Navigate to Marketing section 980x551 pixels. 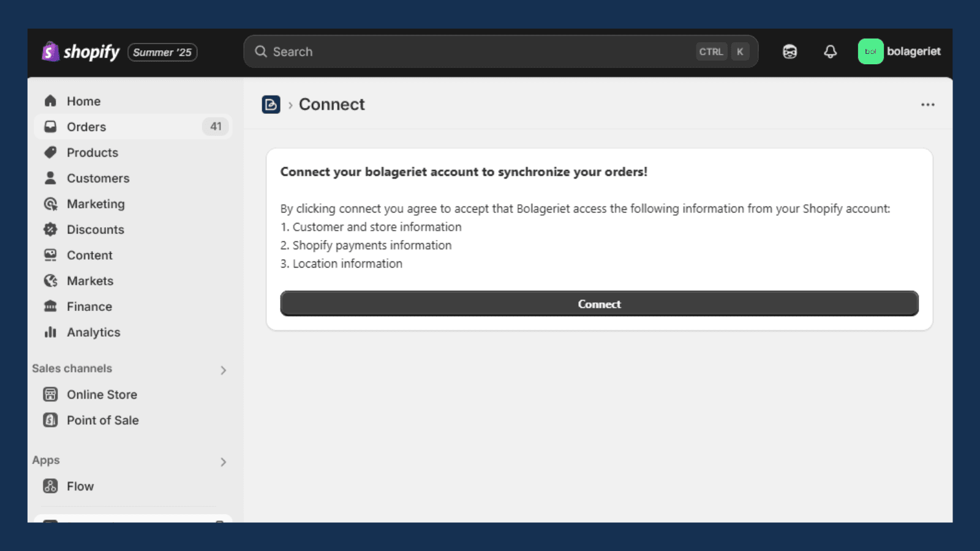pyautogui.click(x=96, y=204)
